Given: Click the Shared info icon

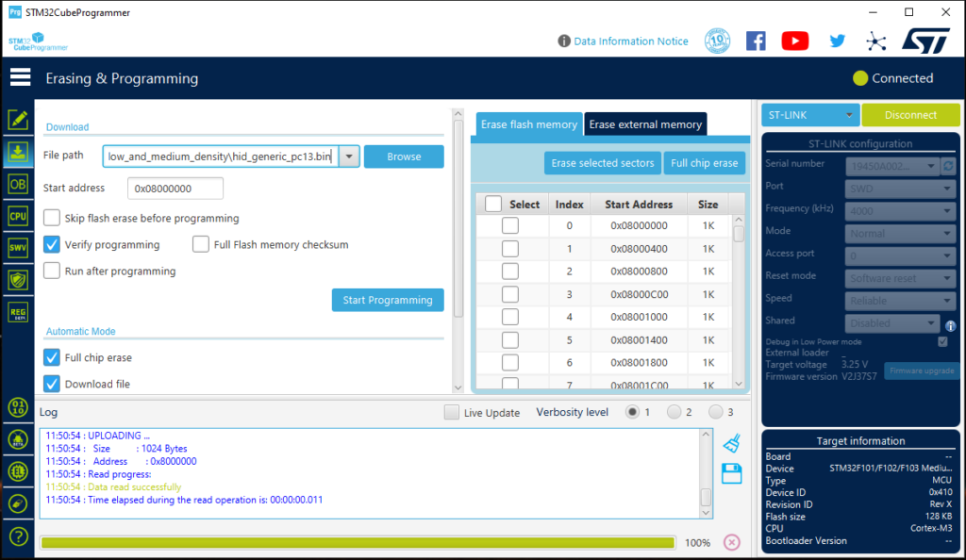Looking at the screenshot, I should click(951, 325).
